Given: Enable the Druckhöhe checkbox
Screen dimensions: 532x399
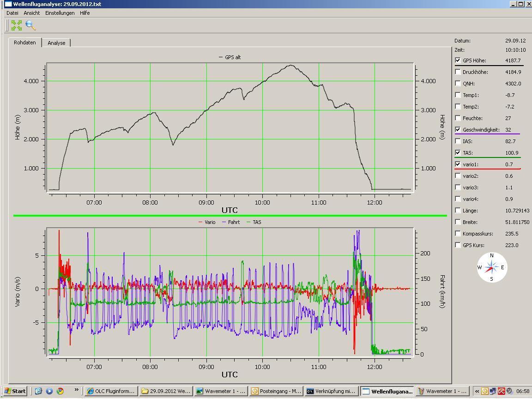Looking at the screenshot, I should 458,72.
